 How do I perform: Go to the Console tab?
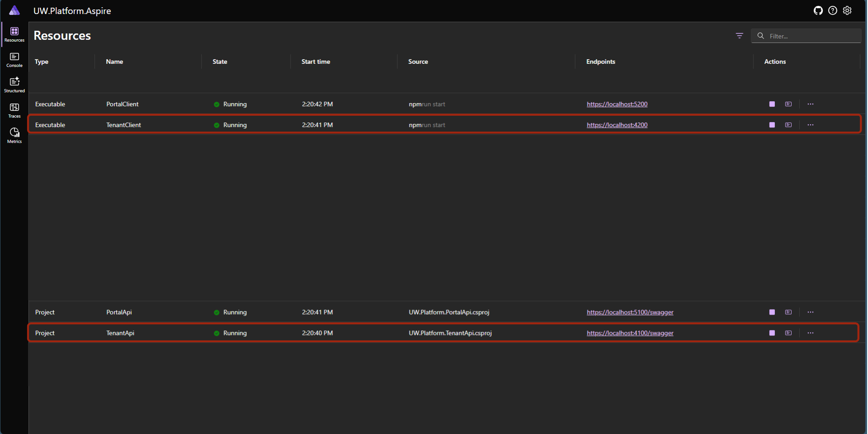tap(14, 60)
